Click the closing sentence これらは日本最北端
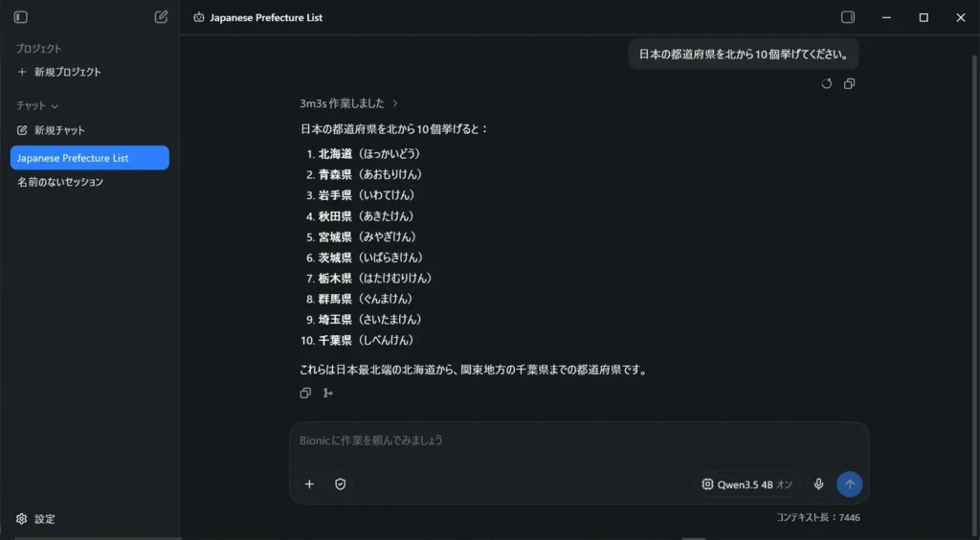The height and width of the screenshot is (540, 980). 474,370
